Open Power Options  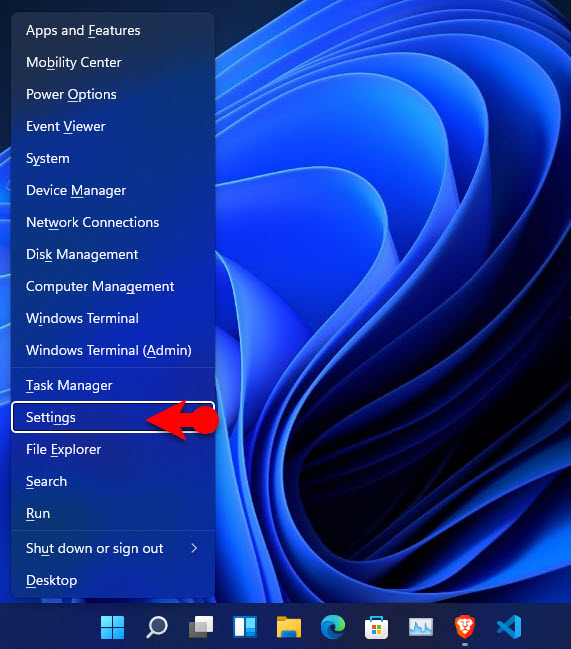(113, 94)
